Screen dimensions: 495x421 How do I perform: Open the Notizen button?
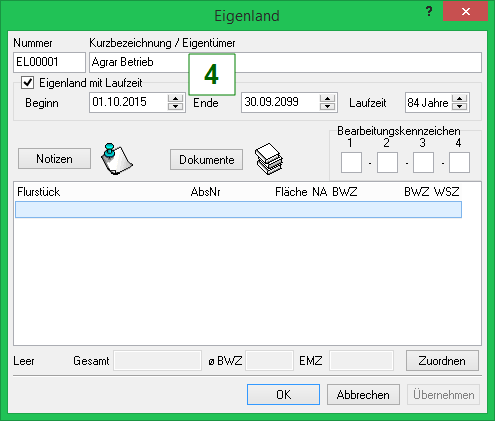tap(54, 159)
